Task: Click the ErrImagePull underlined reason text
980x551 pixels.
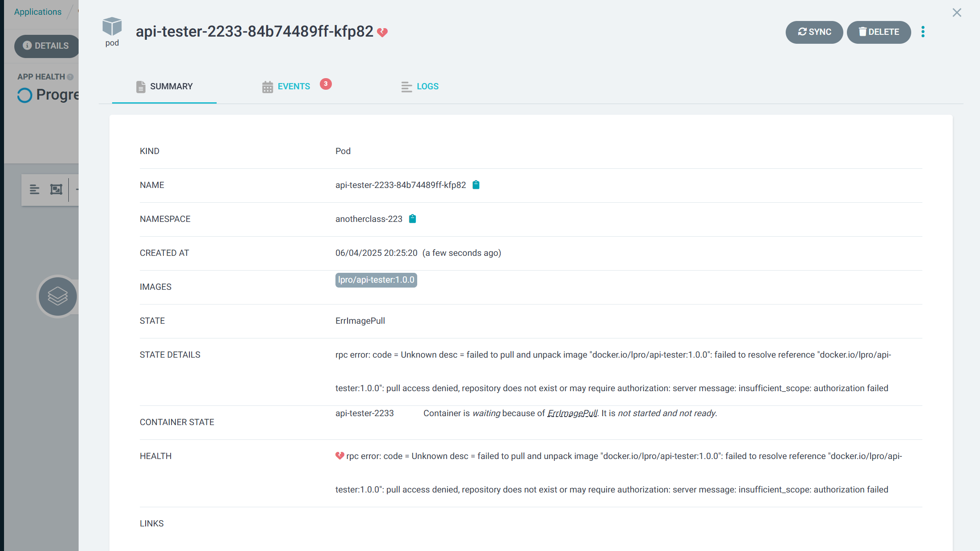Action: 572,413
